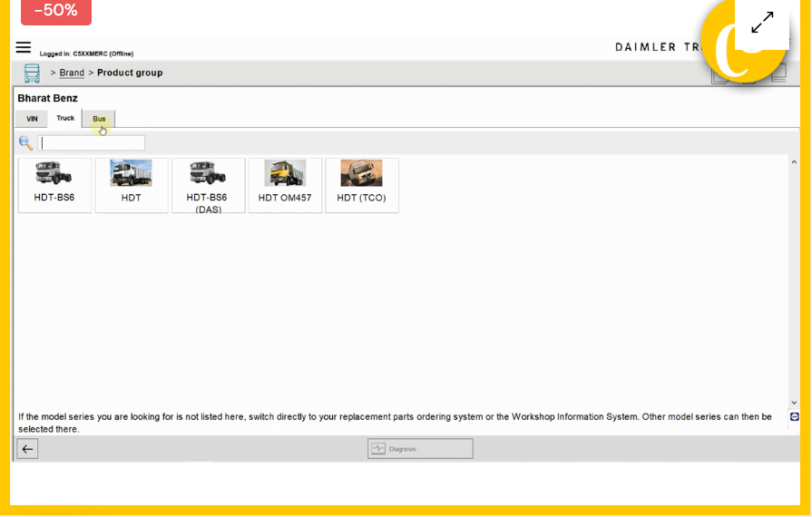Viewport: 812px width, 517px height.
Task: Choose the HDT-BS6 (DAS) tile
Action: point(208,185)
